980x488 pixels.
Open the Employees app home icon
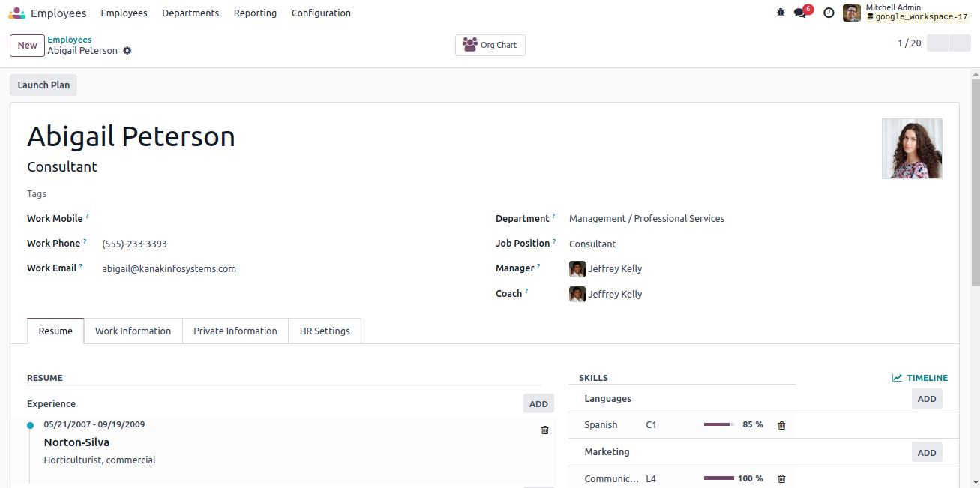[16, 13]
